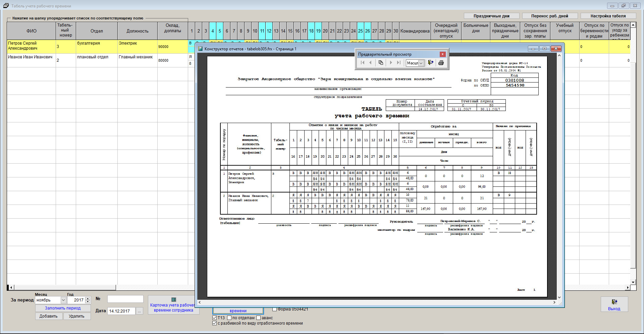
Task: Open the Масштаб zoom dropdown
Action: pos(421,63)
